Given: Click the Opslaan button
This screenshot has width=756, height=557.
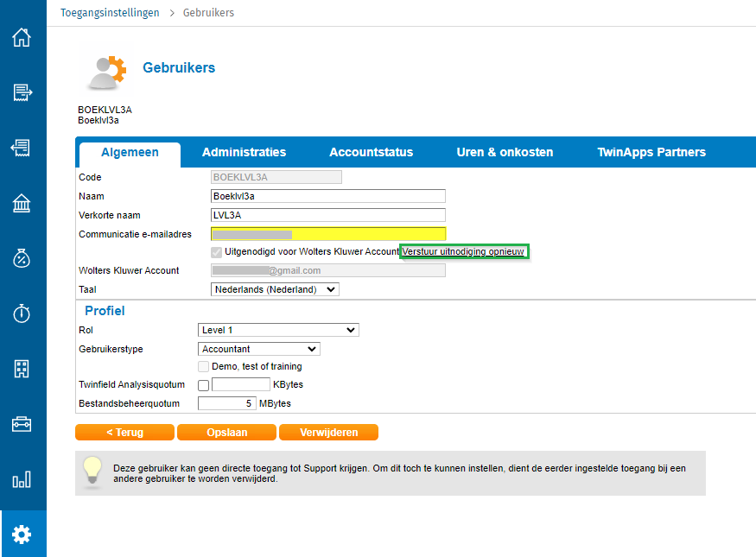Looking at the screenshot, I should click(227, 432).
